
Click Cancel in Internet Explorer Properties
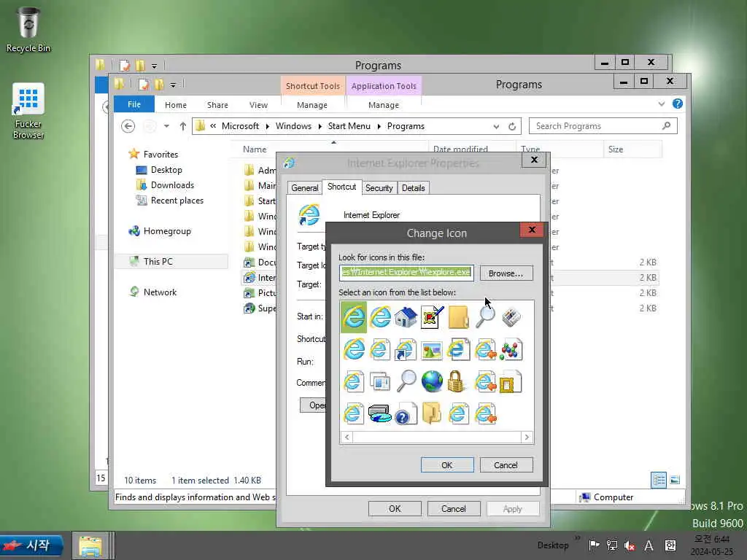pos(454,508)
